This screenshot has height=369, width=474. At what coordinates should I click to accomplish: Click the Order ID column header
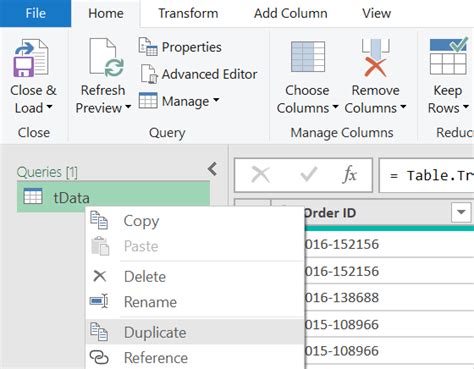point(378,212)
